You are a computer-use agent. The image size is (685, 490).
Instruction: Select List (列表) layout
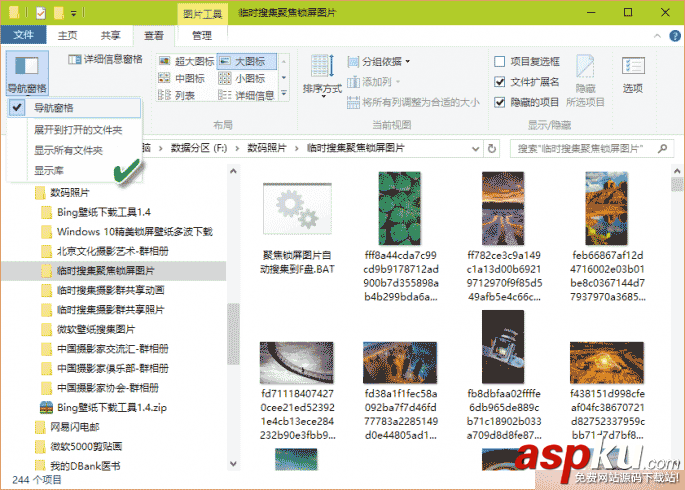[x=176, y=95]
